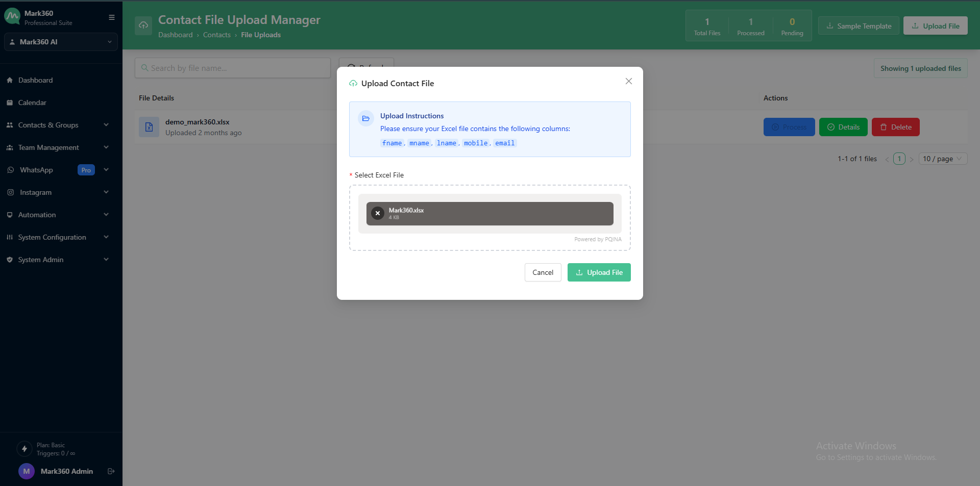Click the cloud upload icon in dialog header
The height and width of the screenshot is (486, 980).
click(353, 83)
